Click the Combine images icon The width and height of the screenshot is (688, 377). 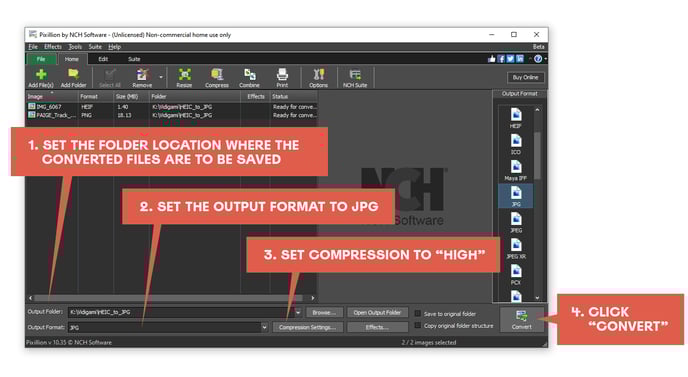(249, 78)
